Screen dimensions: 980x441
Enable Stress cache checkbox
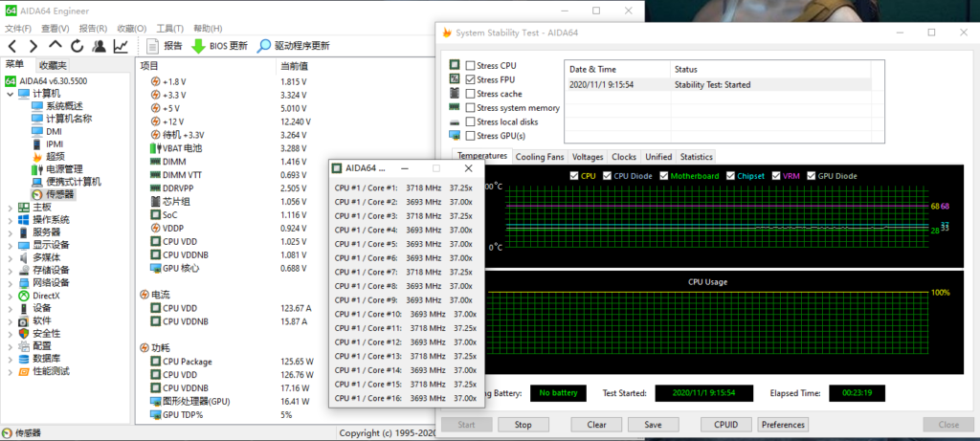click(470, 94)
